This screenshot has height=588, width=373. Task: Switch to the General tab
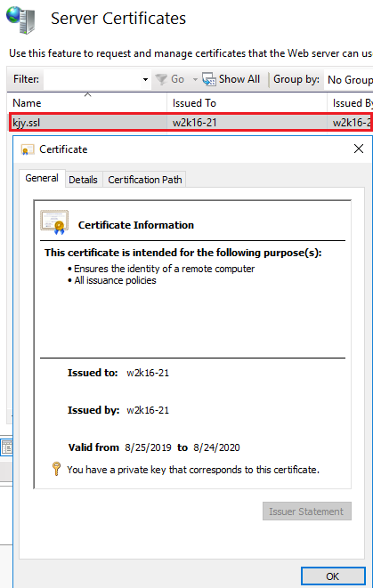tap(42, 178)
